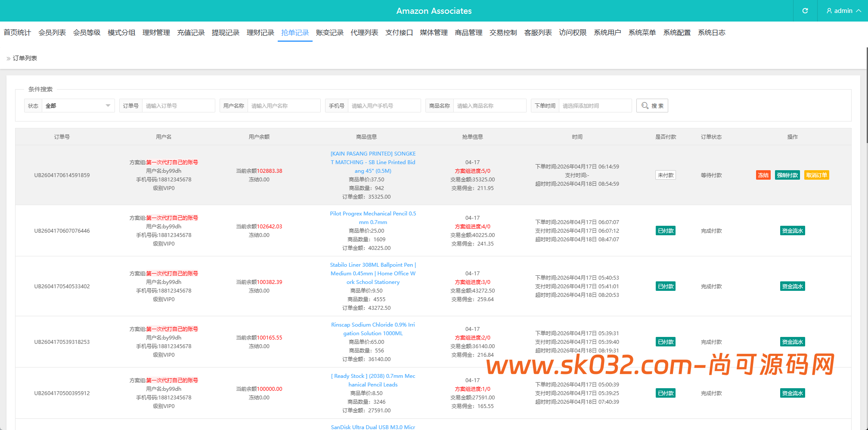
Task: Open the 首页统计 menu tab
Action: point(17,32)
